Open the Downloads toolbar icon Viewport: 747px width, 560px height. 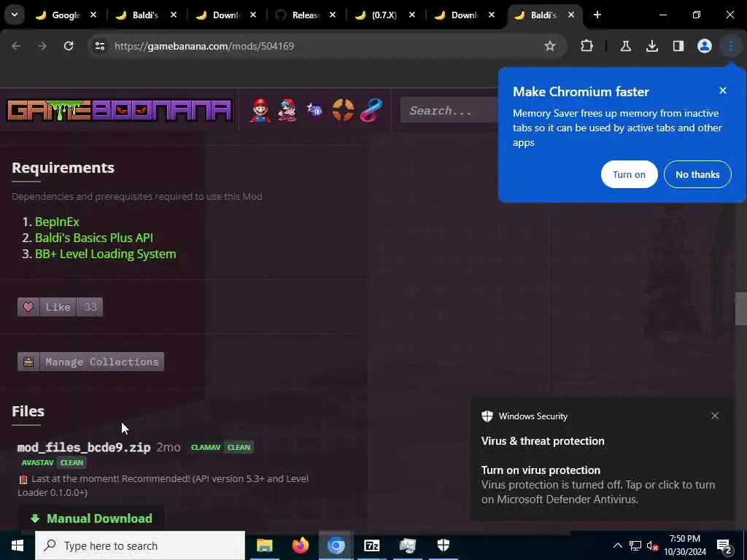point(651,46)
